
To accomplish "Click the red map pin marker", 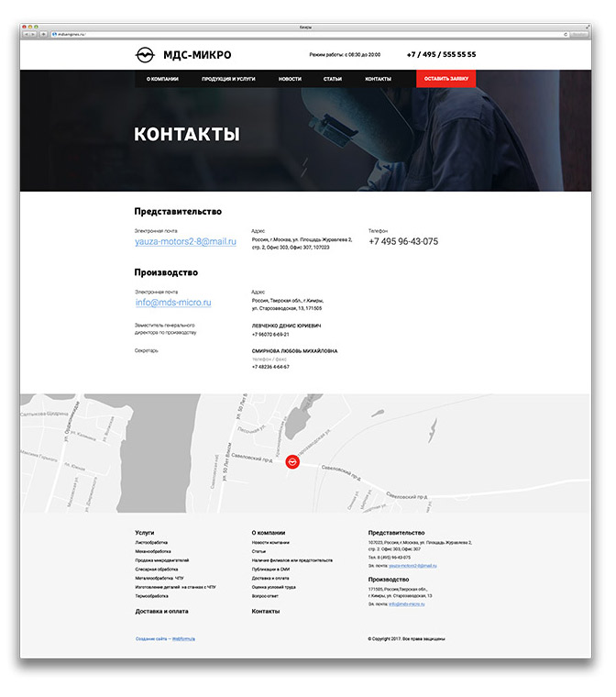I will coord(292,462).
